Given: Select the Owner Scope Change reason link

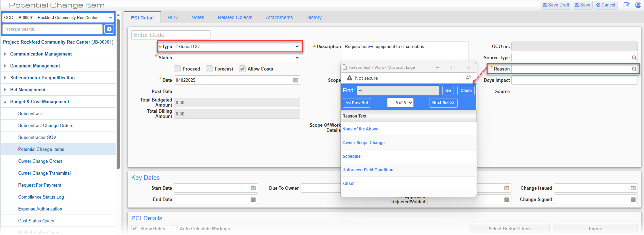Looking at the screenshot, I should (x=363, y=143).
